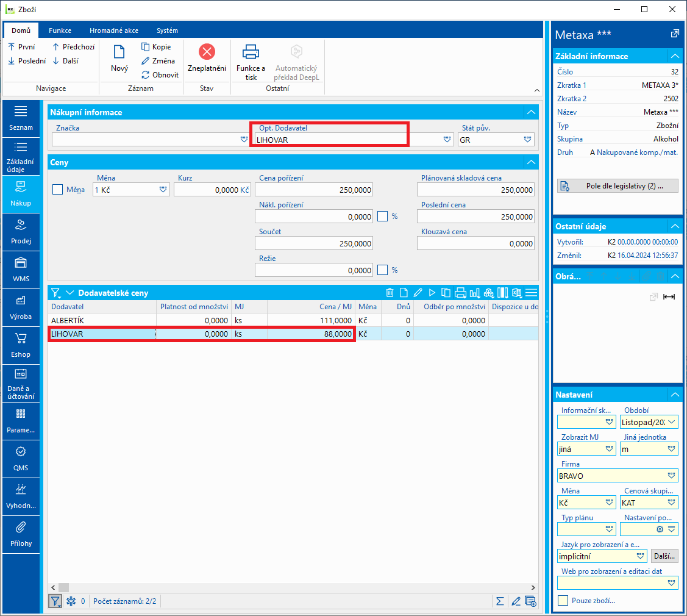Select the Domů ribbon tab

pyautogui.click(x=21, y=30)
